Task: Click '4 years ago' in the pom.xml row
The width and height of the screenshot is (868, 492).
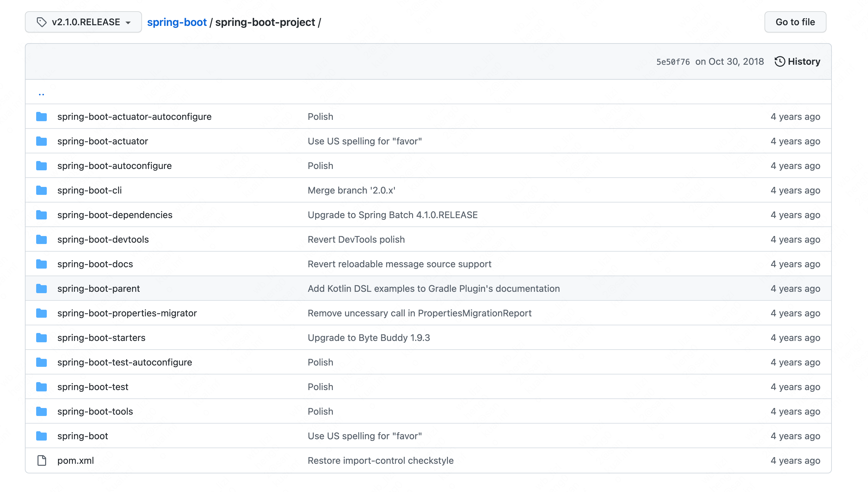Action: tap(795, 460)
